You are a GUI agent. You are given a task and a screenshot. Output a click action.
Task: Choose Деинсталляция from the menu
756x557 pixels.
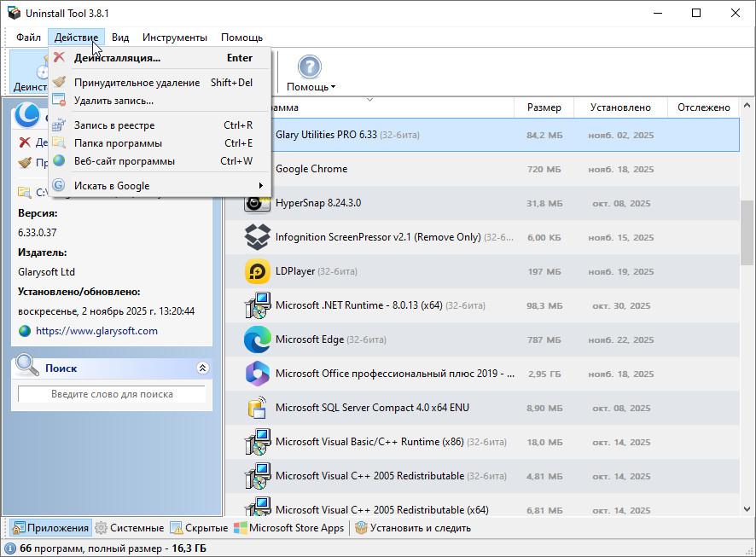click(117, 58)
